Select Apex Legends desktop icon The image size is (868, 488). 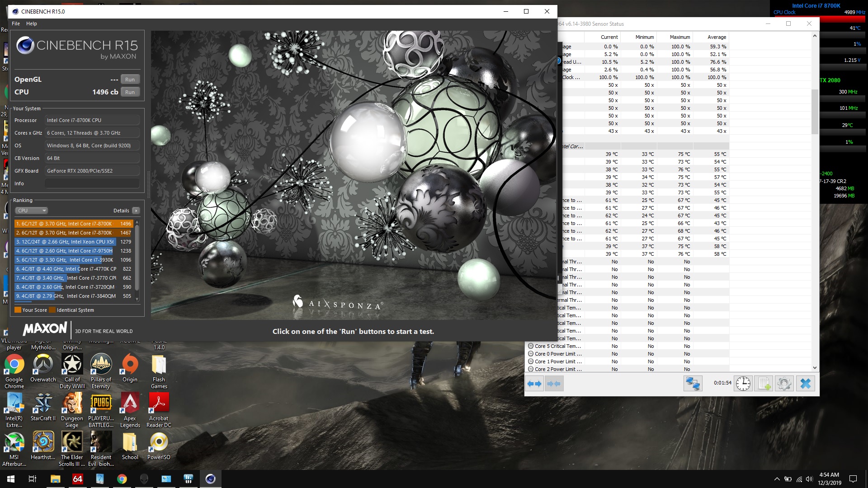click(130, 410)
